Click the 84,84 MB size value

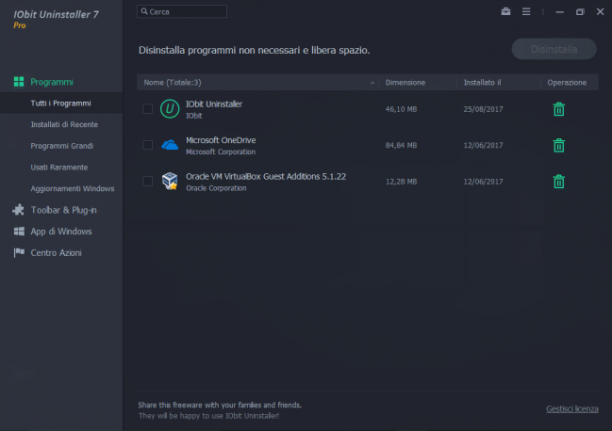pos(401,145)
